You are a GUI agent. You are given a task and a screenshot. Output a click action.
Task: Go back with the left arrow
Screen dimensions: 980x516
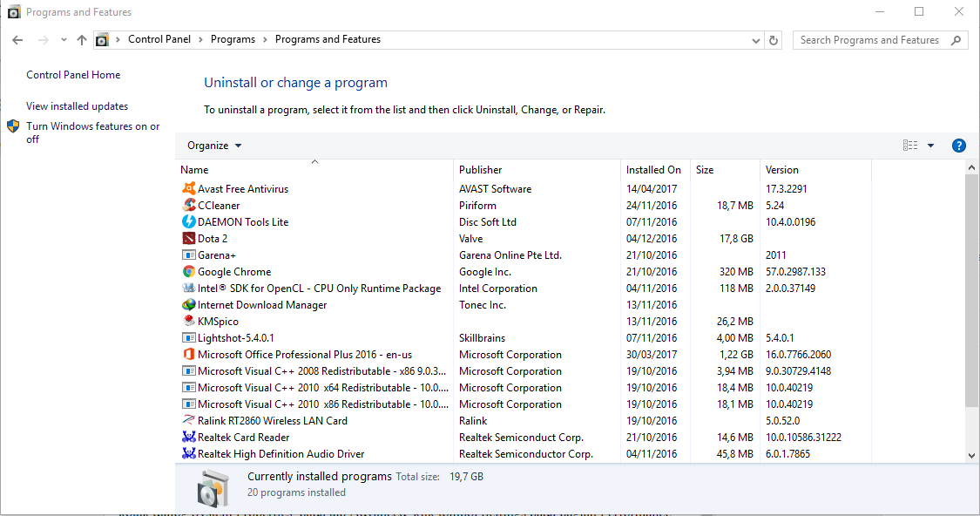pos(17,40)
